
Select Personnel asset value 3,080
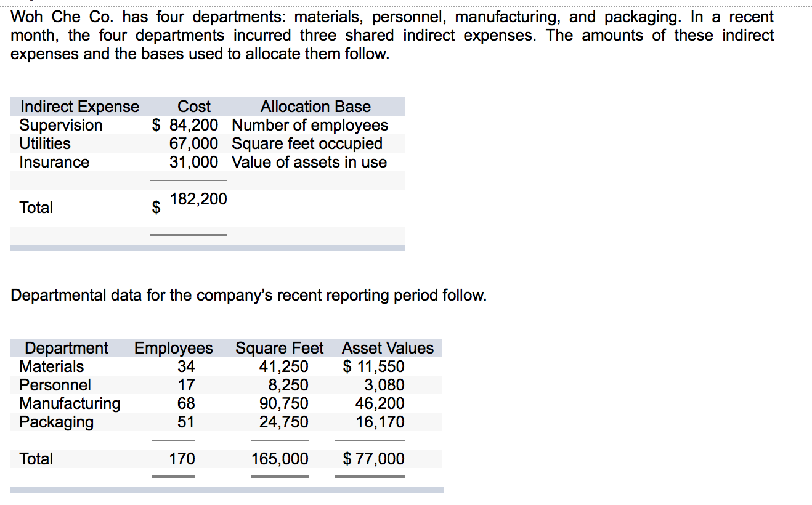[384, 385]
